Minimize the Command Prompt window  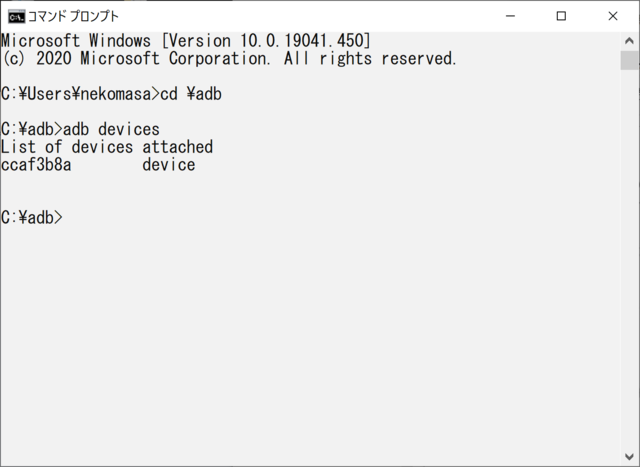510,16
